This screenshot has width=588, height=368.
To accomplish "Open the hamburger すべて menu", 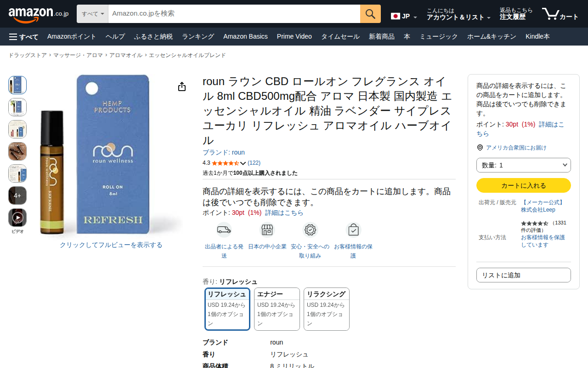I will [x=23, y=37].
